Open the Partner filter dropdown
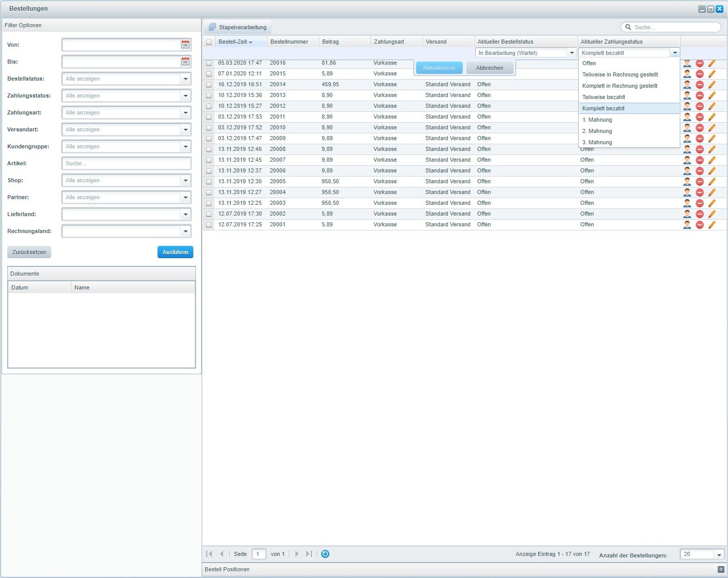 click(x=186, y=198)
